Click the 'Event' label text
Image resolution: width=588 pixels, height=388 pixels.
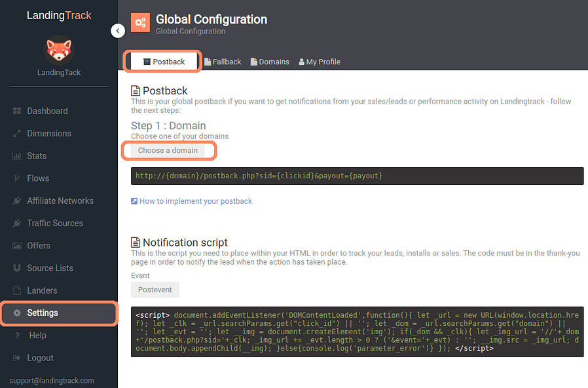click(140, 275)
